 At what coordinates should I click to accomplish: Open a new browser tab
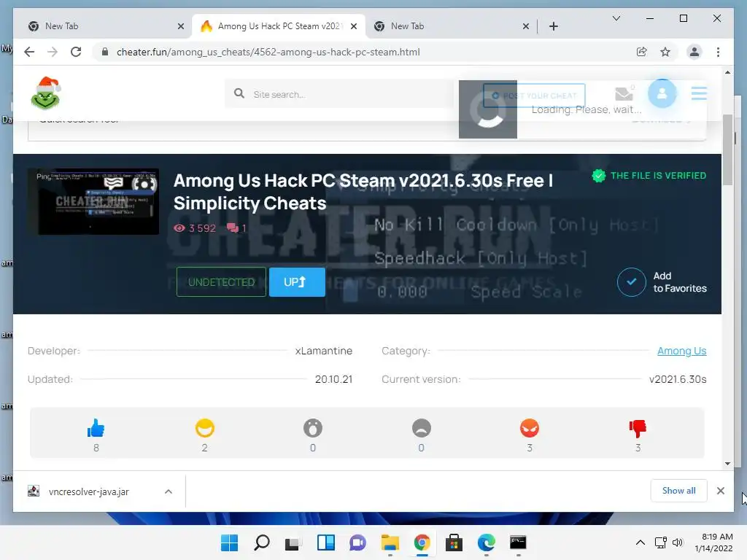[553, 26]
